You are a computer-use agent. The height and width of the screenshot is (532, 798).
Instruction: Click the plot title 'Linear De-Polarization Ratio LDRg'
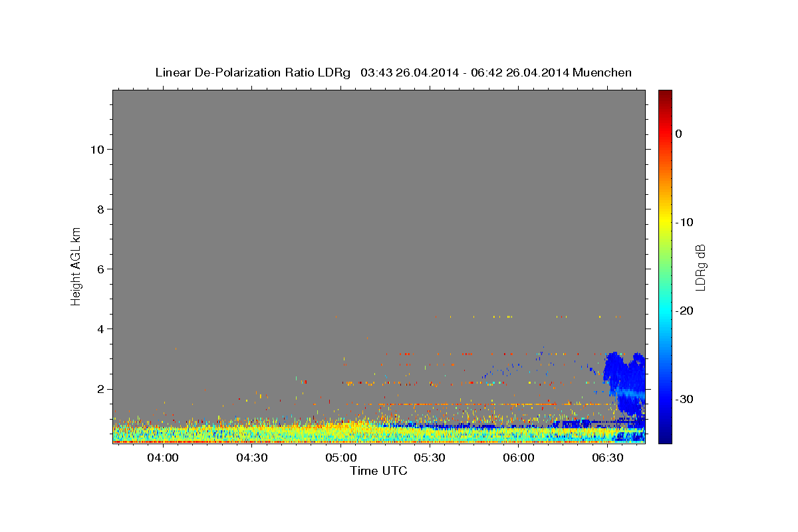click(x=253, y=72)
